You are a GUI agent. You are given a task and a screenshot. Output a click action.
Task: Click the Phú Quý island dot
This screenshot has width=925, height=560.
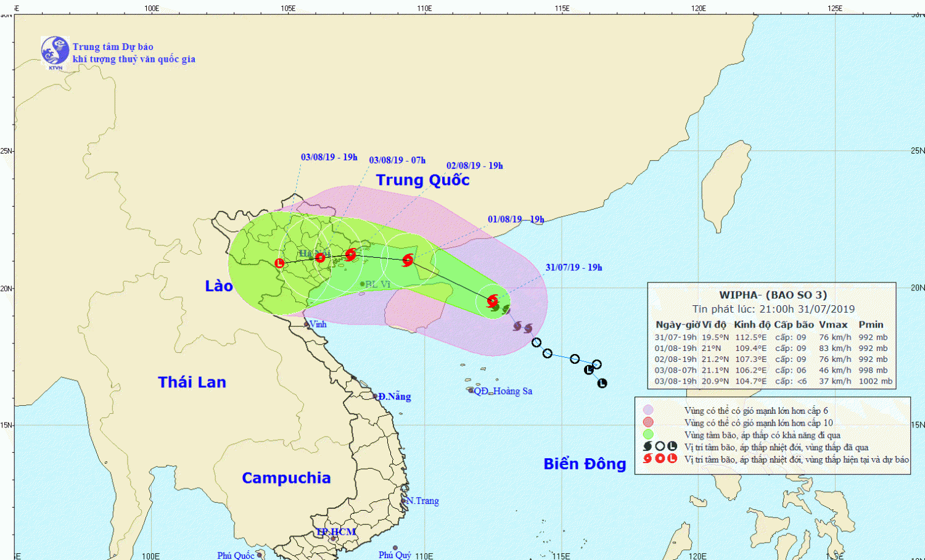click(x=395, y=548)
